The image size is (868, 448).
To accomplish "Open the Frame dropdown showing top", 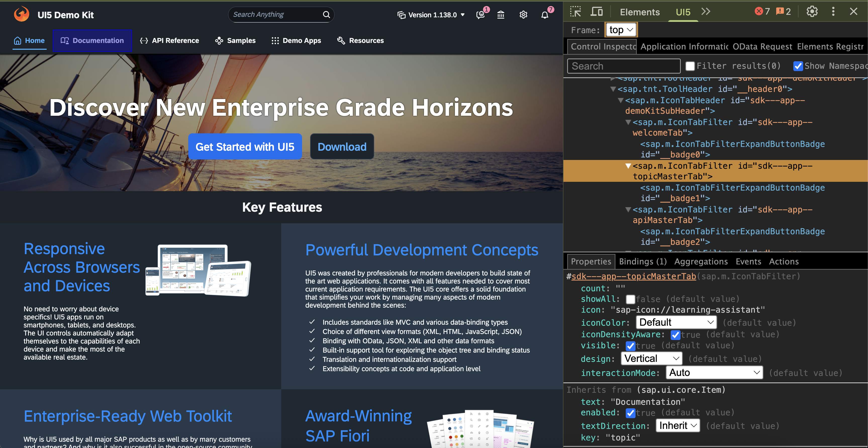I will 621,30.
